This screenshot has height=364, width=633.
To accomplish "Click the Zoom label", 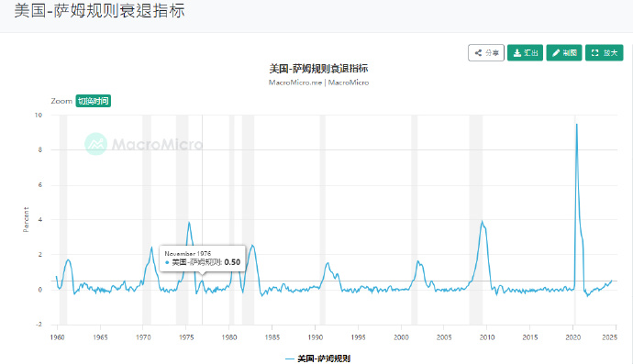I will coord(61,101).
